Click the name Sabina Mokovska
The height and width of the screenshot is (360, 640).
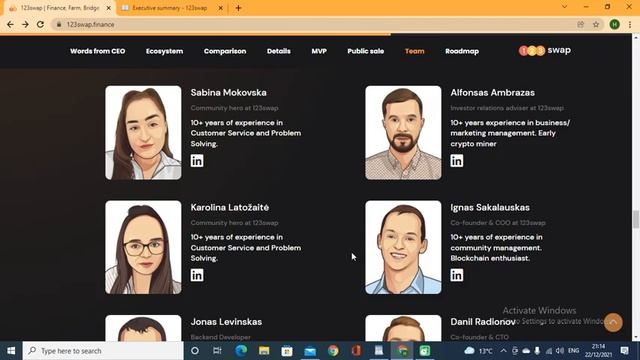229,93
